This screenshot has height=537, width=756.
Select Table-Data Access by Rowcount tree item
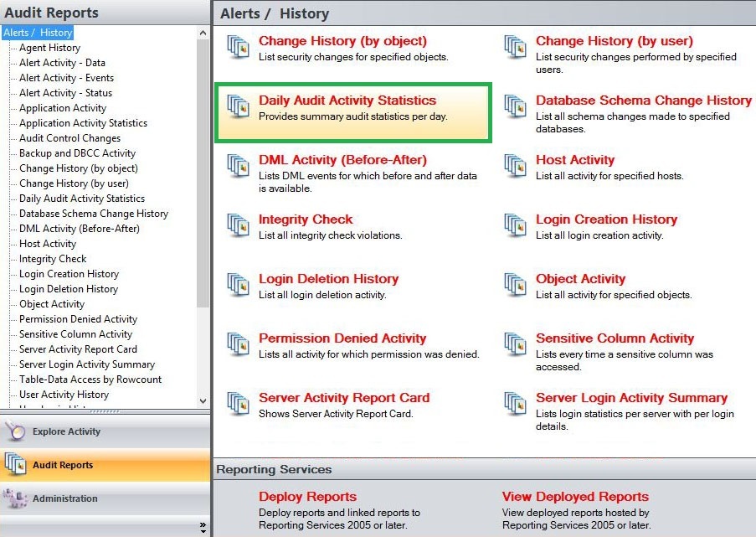(90, 380)
